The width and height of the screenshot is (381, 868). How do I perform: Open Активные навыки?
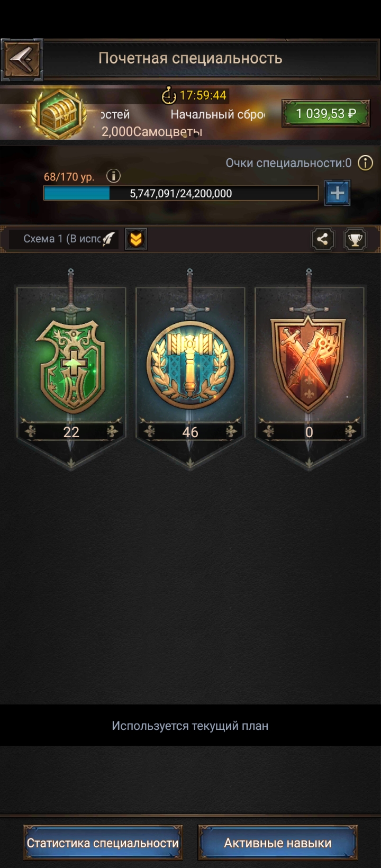pos(278,843)
